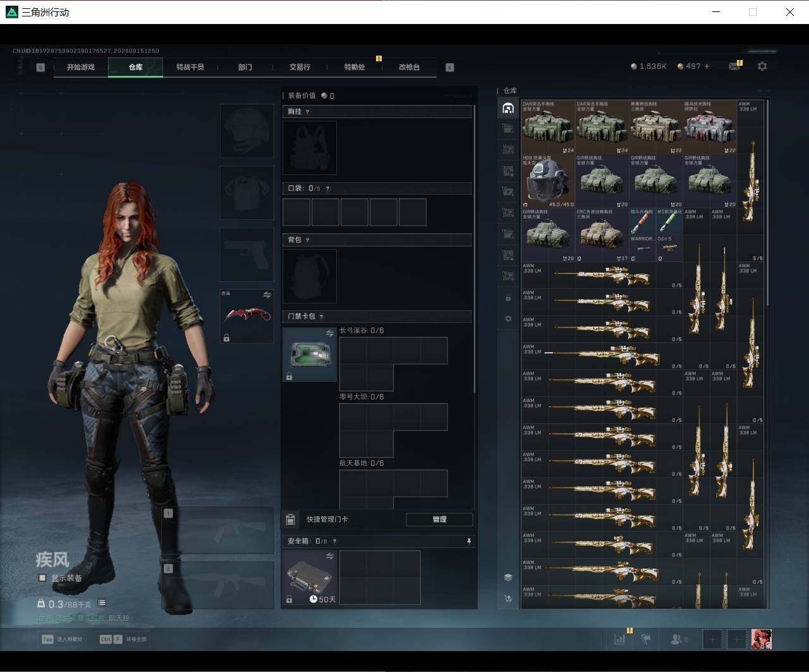Click the second empty team slot plus button

[x=736, y=639]
